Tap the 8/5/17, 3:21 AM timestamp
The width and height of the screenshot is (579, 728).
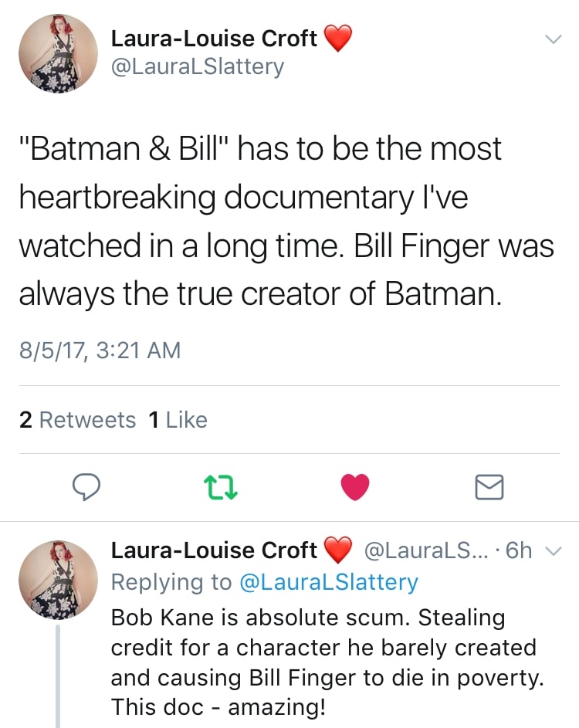100,350
